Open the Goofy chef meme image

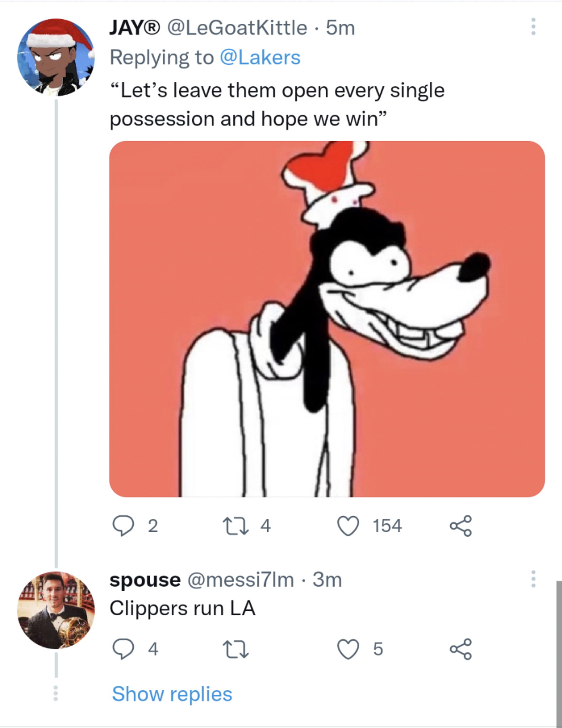click(x=327, y=319)
